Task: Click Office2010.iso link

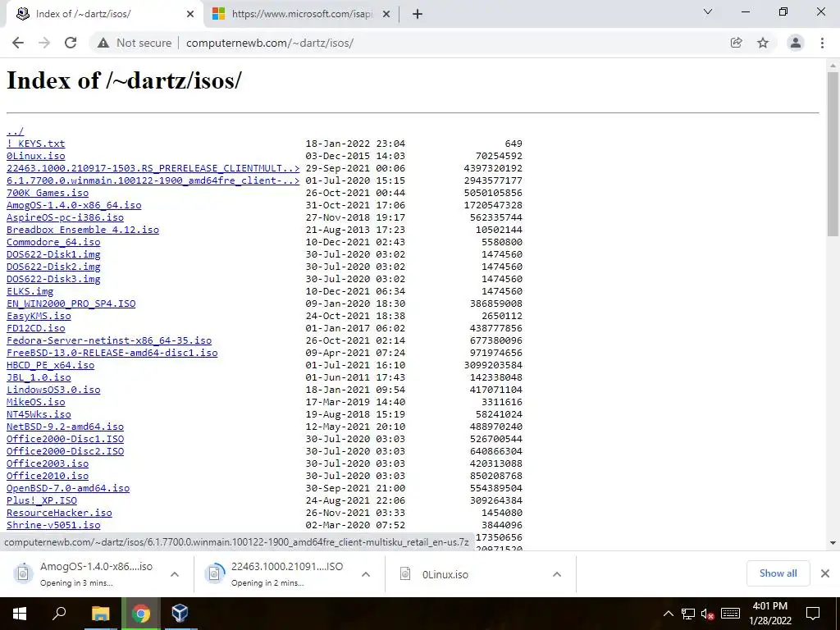Action: (48, 477)
